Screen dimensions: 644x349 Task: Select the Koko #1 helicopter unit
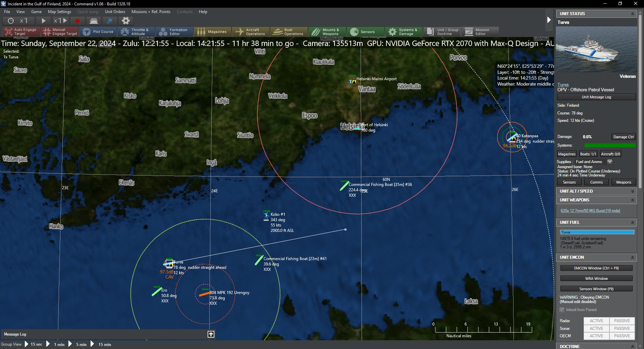(266, 215)
